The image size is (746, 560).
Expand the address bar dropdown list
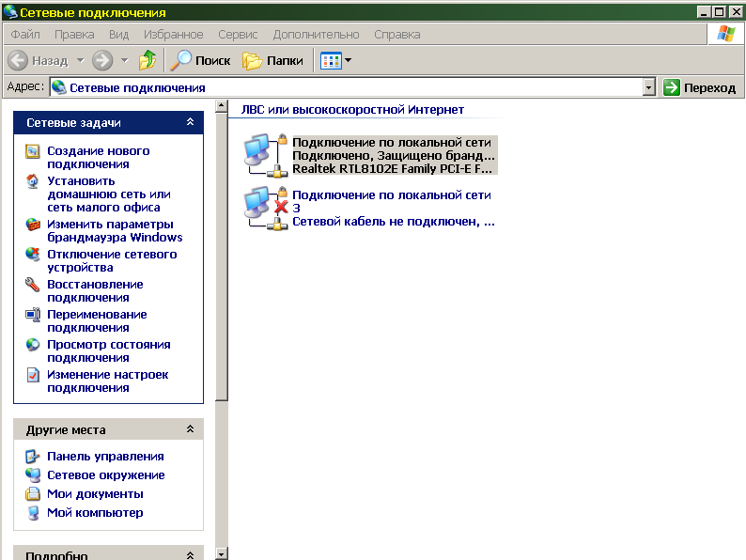[648, 87]
